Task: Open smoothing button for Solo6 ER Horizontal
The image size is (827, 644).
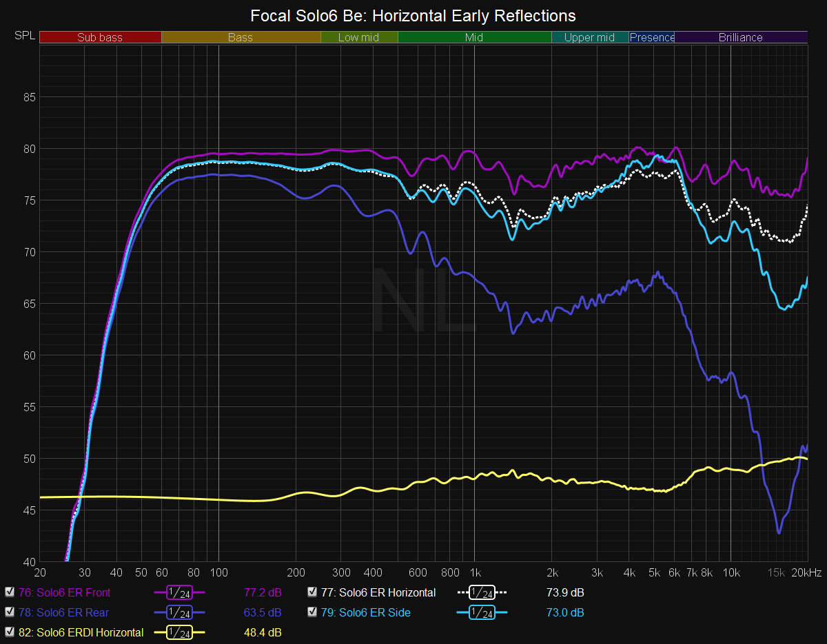Action: coord(482,592)
